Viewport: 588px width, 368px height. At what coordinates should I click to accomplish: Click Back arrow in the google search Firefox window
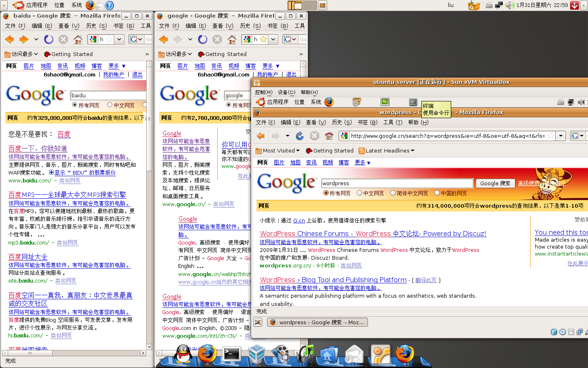click(x=164, y=39)
